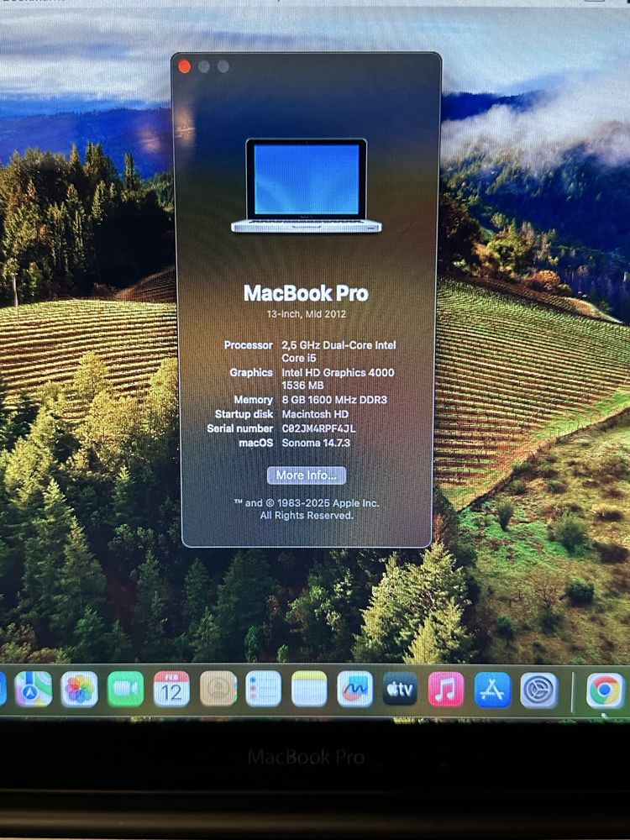Viewport: 630px width, 840px height.
Task: Launch the Photos app in Dock
Action: [79, 689]
